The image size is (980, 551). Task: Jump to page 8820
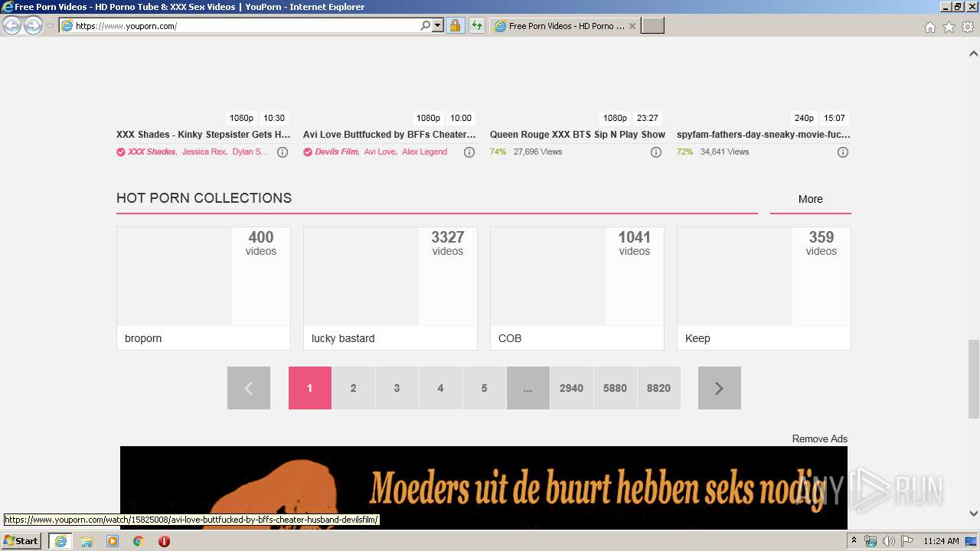659,388
